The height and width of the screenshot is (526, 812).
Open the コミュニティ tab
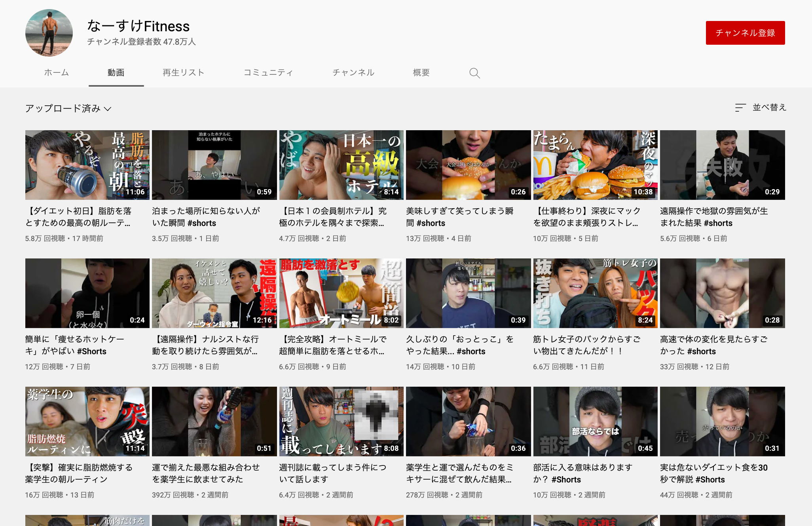point(268,73)
